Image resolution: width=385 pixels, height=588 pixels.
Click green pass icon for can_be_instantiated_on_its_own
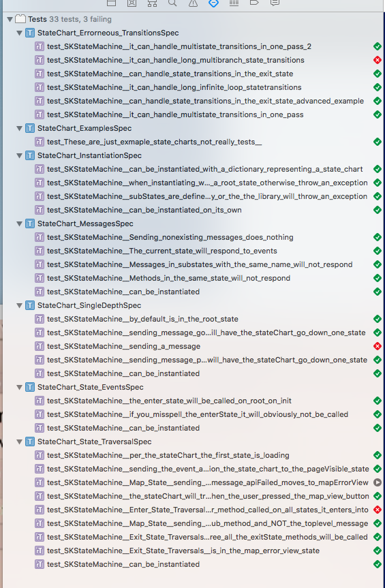378,210
